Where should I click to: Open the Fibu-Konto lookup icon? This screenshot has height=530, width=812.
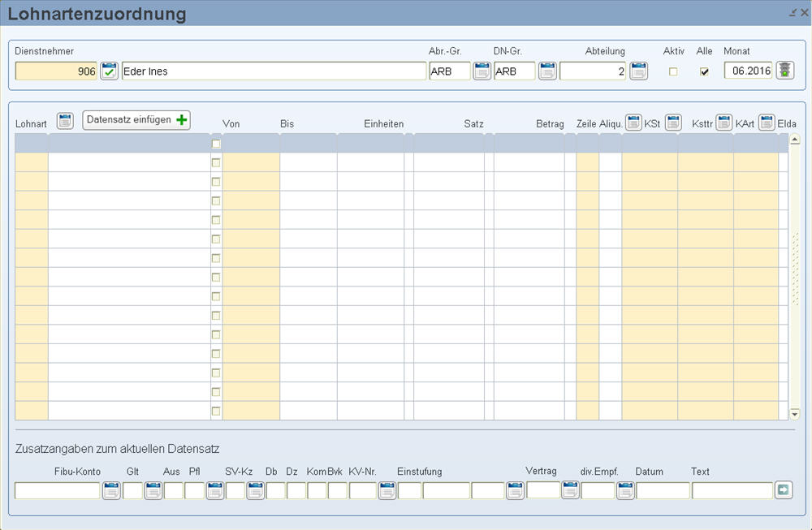coord(111,490)
